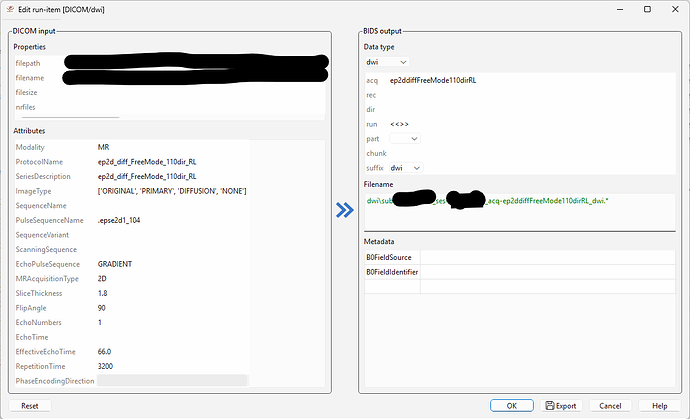Click the output Filename text

point(488,201)
